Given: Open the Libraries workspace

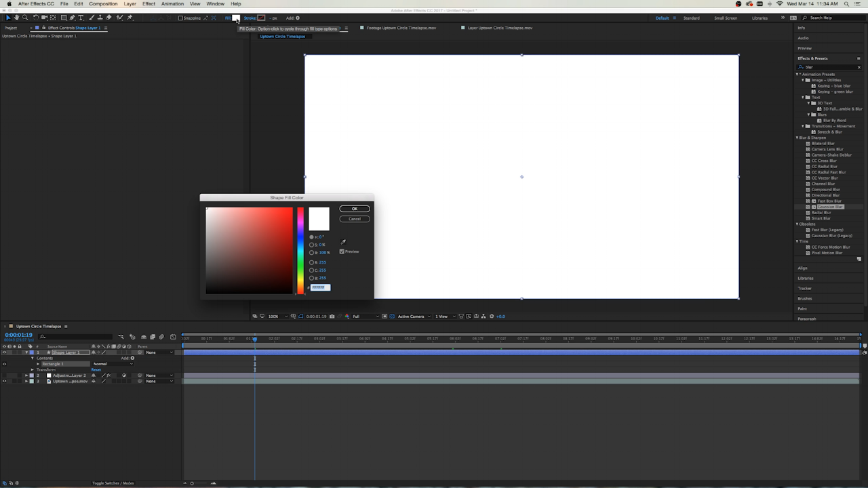Looking at the screenshot, I should tap(759, 18).
